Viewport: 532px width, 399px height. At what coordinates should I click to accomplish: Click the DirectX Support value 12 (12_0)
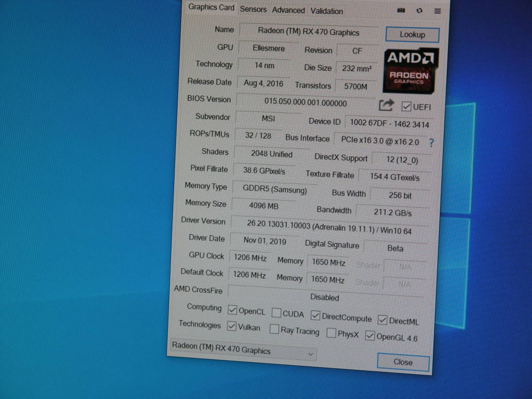coord(402,160)
